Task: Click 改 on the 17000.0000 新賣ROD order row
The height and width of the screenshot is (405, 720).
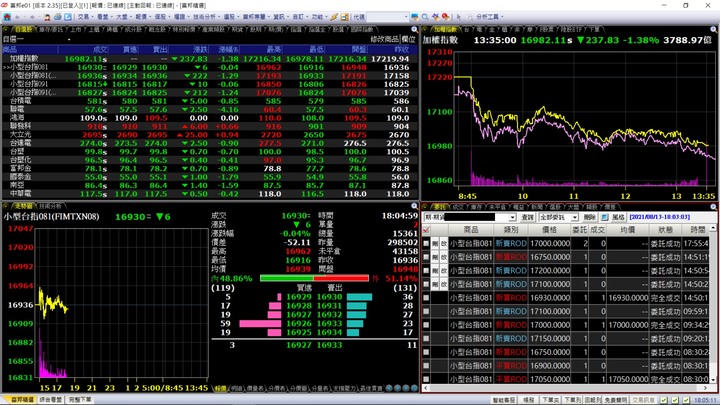Action: (x=444, y=243)
